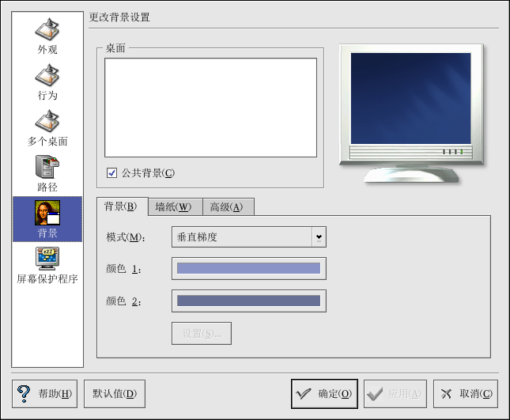Click the monitor preview image

[x=411, y=113]
